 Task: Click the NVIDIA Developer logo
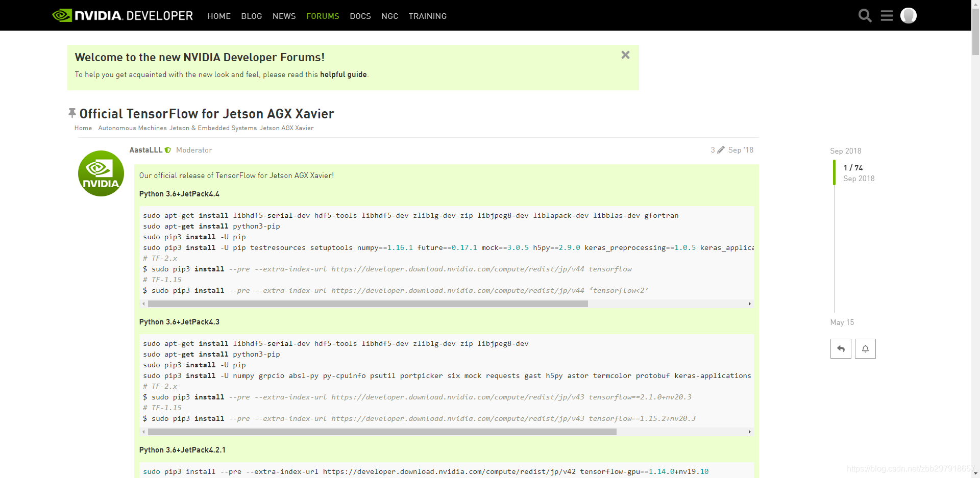[122, 15]
